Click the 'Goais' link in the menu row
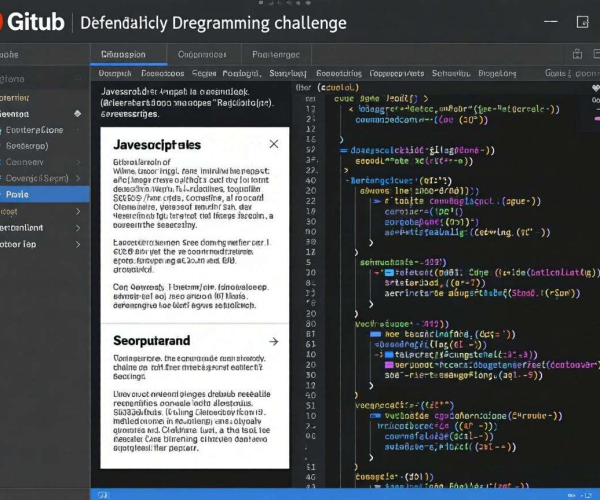The height and width of the screenshot is (500, 600). pos(556,73)
